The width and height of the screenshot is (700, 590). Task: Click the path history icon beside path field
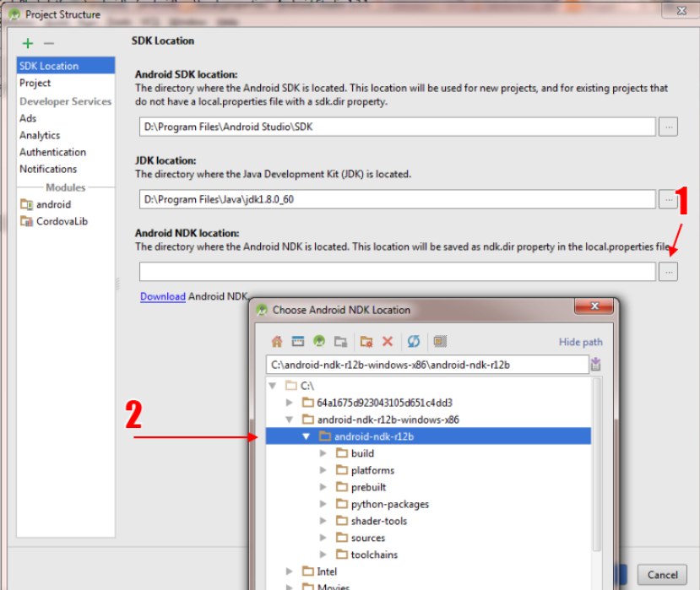coord(596,365)
